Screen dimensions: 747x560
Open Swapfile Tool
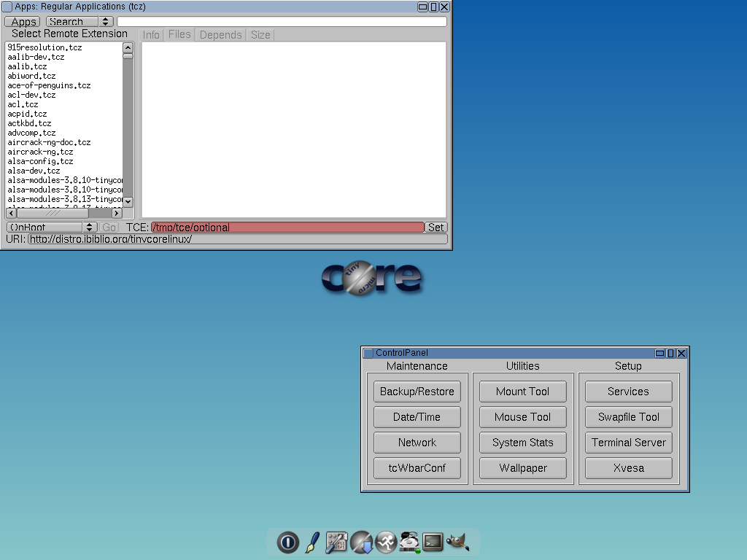628,417
